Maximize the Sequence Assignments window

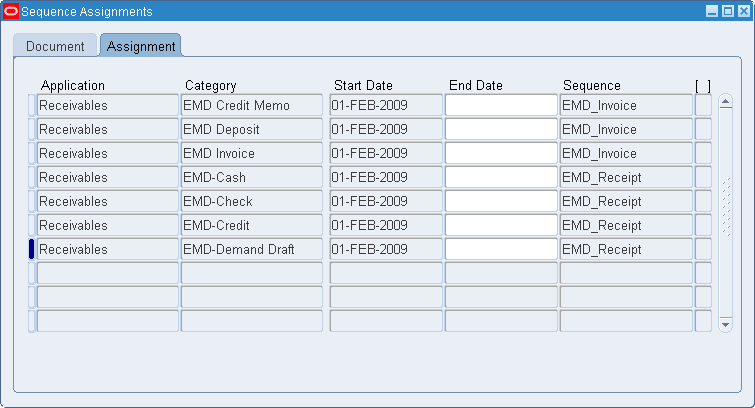[728, 11]
